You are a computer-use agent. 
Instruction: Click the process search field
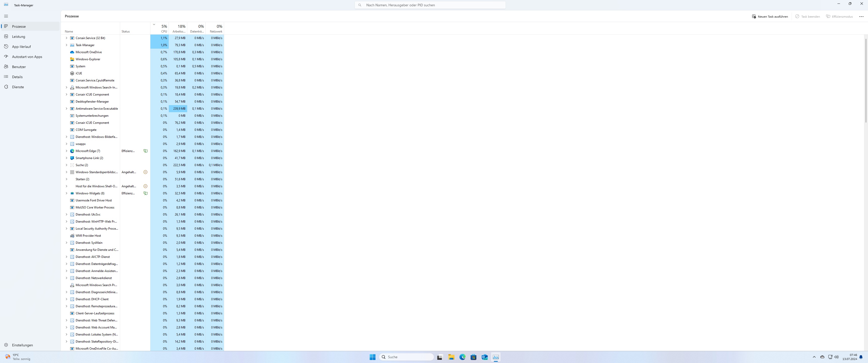point(430,5)
